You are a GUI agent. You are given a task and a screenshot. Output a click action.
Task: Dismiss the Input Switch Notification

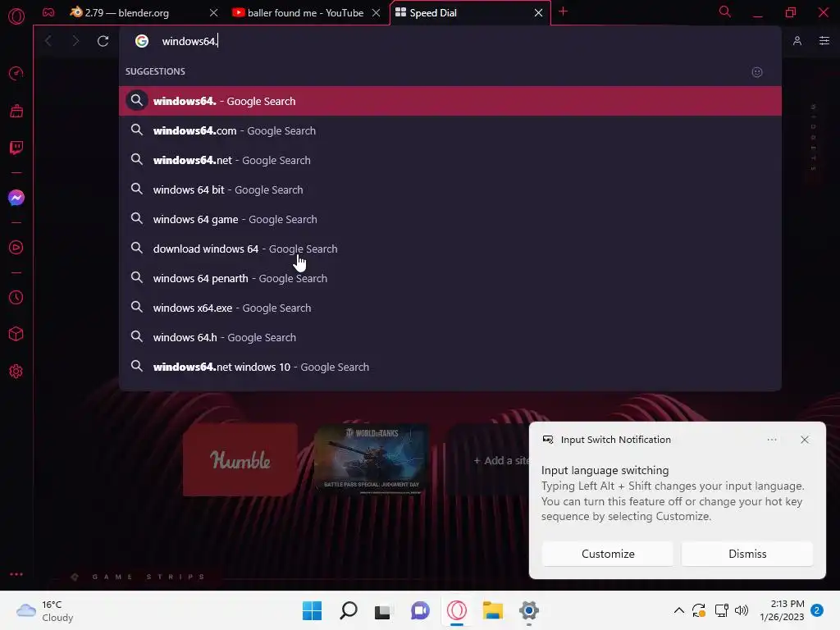click(x=747, y=554)
